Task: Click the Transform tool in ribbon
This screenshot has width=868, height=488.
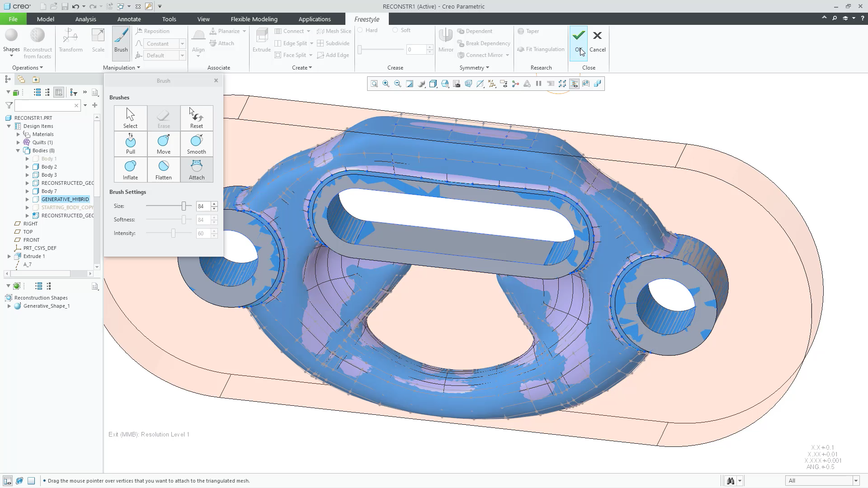Action: 71,40
